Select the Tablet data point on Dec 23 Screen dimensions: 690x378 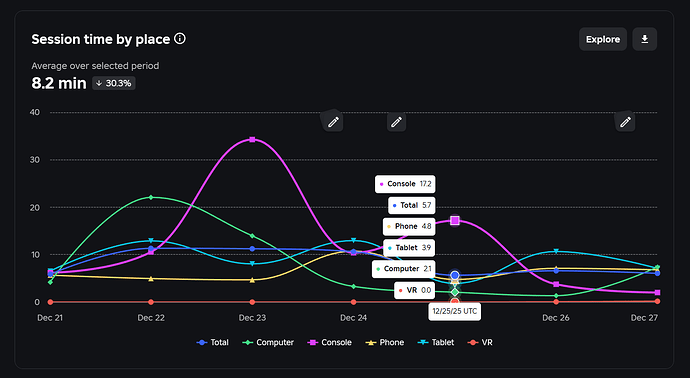[252, 264]
